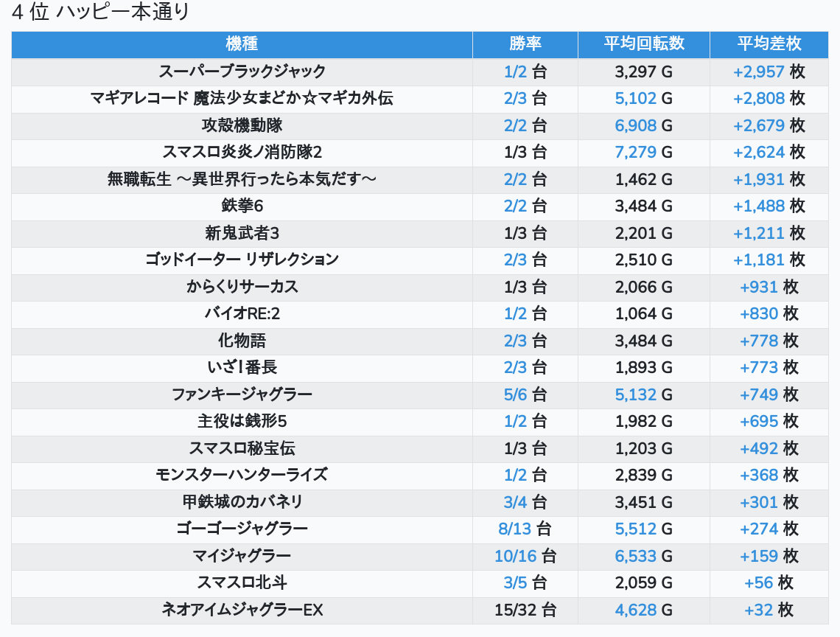This screenshot has height=637, width=840.
Task: Open the マギアレコード 魔法少女まどか☆マギカ外伝 row title
Action: click(x=242, y=98)
